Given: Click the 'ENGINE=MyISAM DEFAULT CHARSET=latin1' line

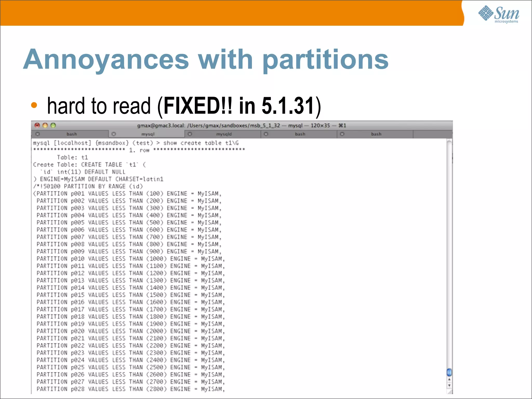Looking at the screenshot, I should click(98, 179).
